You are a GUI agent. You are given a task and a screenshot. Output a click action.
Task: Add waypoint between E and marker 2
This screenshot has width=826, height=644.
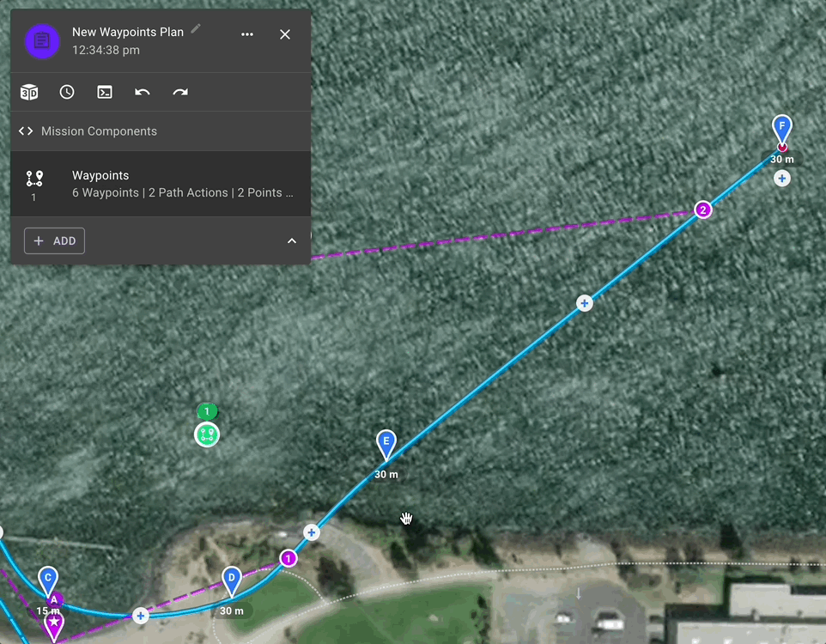click(x=584, y=303)
